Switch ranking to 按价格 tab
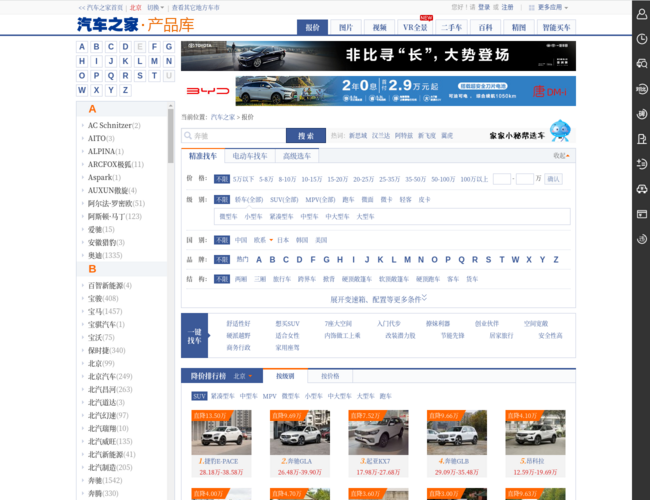This screenshot has height=500, width=650. [330, 376]
